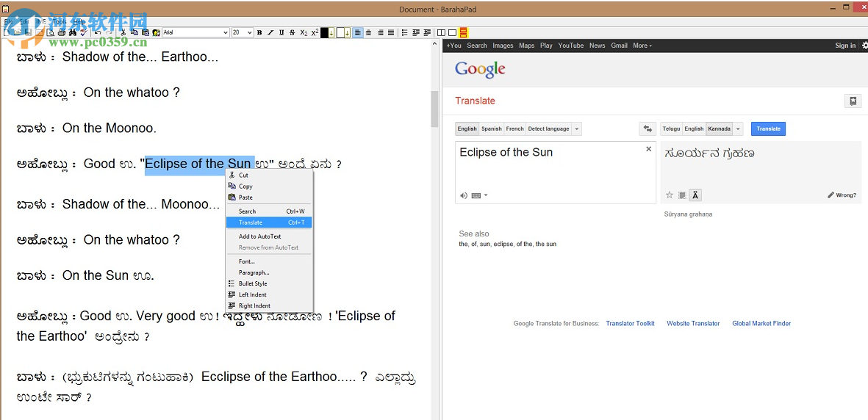Click the scissors cut icon in the toolbar
The image size is (868, 420).
[123, 33]
